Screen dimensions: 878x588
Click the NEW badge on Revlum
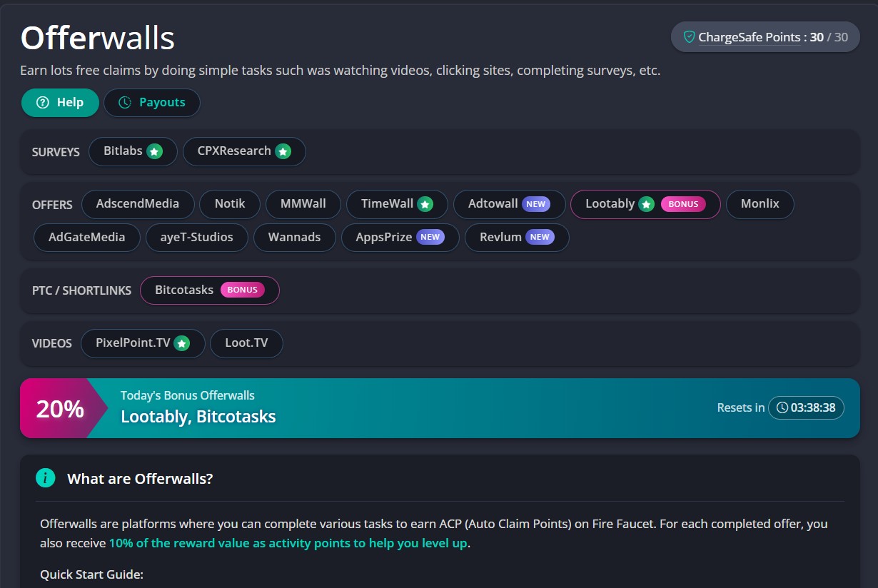pos(540,238)
